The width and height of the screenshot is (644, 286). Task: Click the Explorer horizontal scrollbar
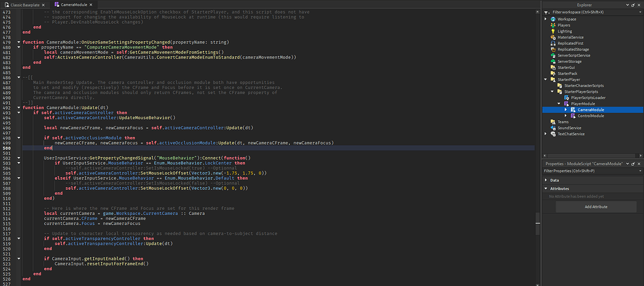591,156
